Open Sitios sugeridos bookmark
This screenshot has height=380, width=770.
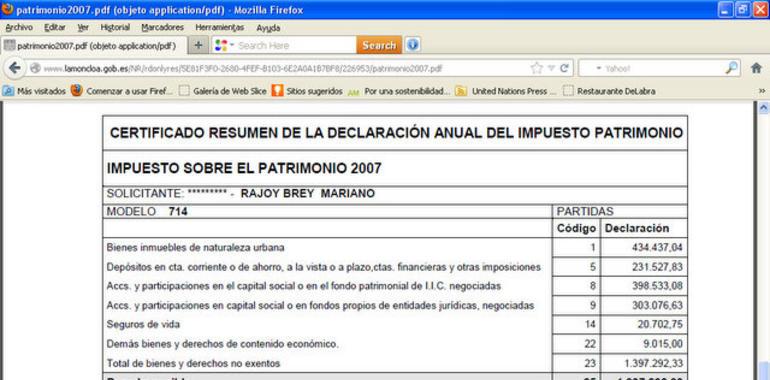pos(308,91)
